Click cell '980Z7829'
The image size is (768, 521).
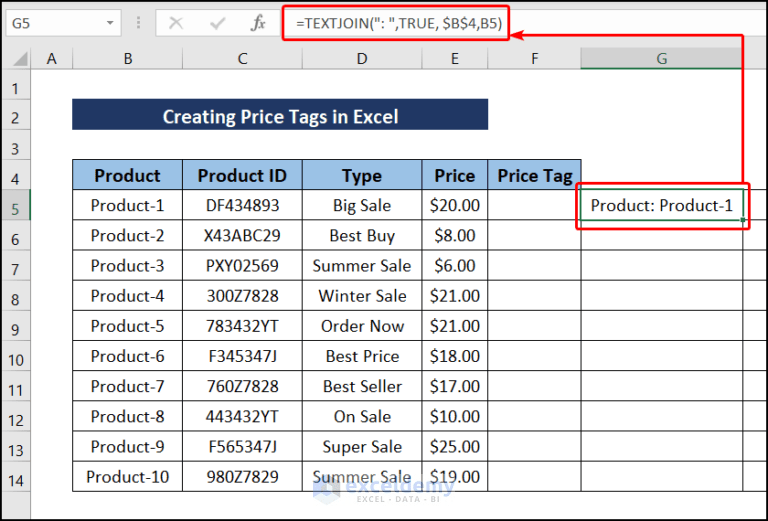(x=242, y=477)
